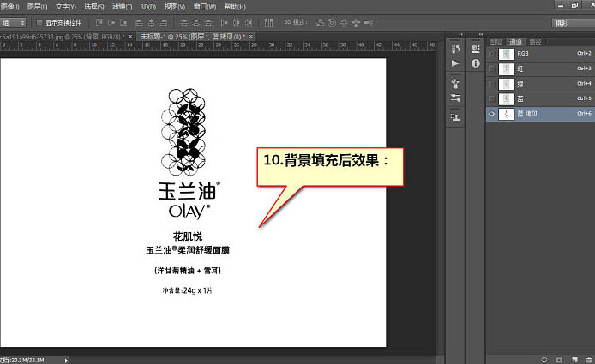Open the 文字(Y) menu

tap(66, 7)
